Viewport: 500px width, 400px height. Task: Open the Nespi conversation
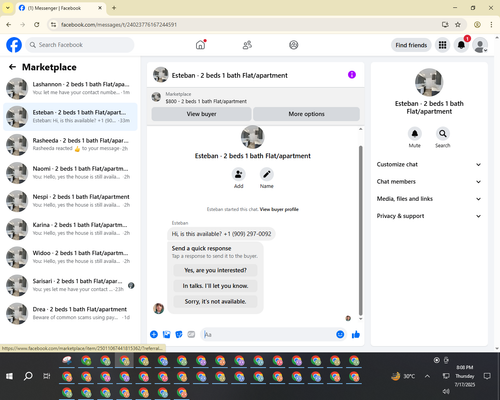70,201
